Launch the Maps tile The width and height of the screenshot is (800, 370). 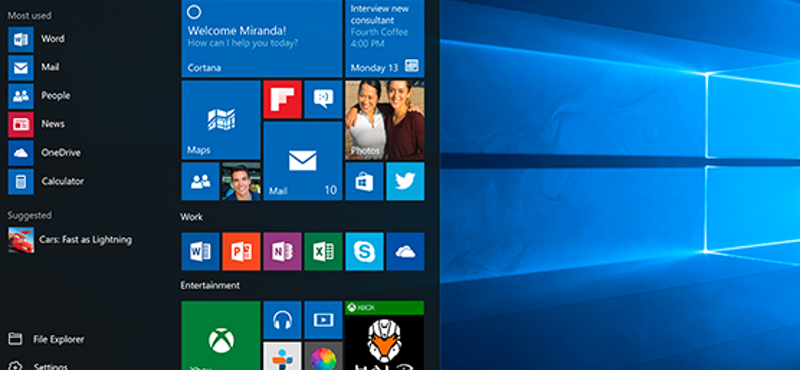point(221,120)
